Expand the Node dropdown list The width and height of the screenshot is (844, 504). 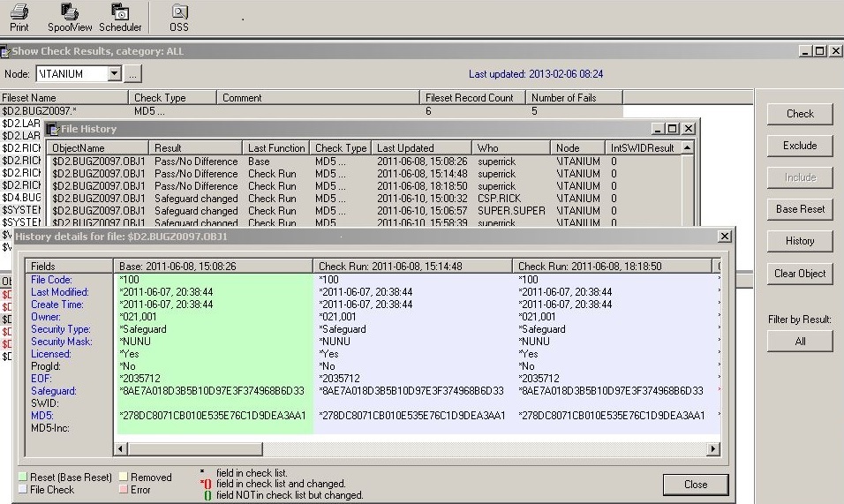(x=114, y=73)
